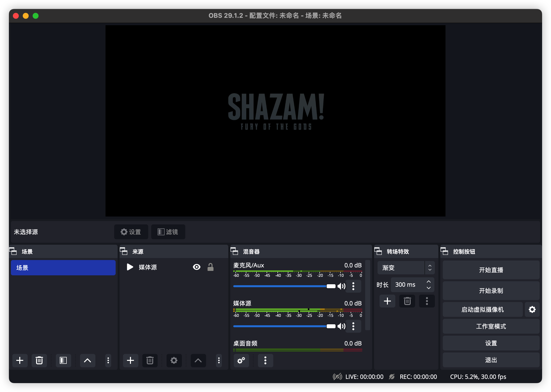Open mixer toolbar three-dot menu
The image size is (551, 392).
pos(265,360)
